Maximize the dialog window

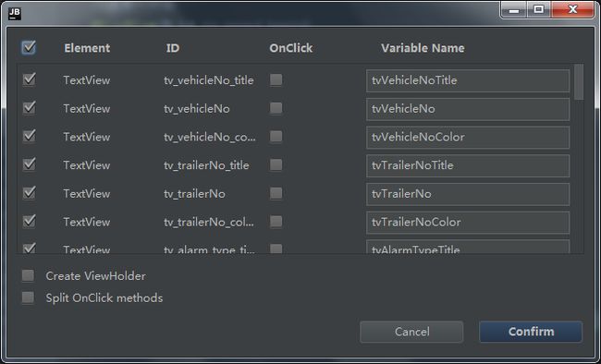[538, 9]
